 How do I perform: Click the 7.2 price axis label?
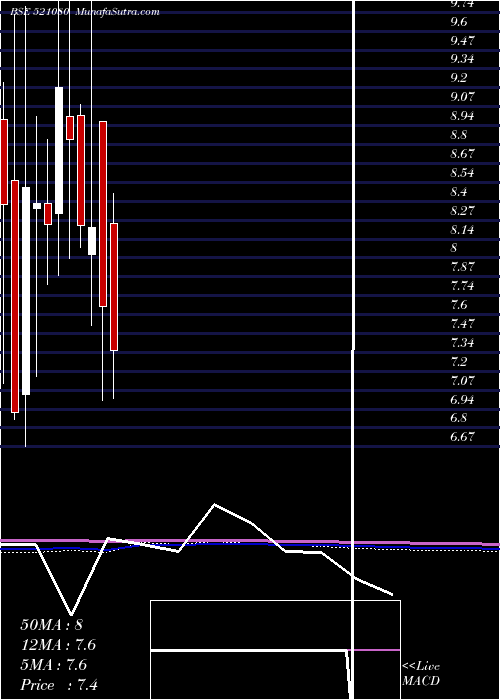[459, 362]
